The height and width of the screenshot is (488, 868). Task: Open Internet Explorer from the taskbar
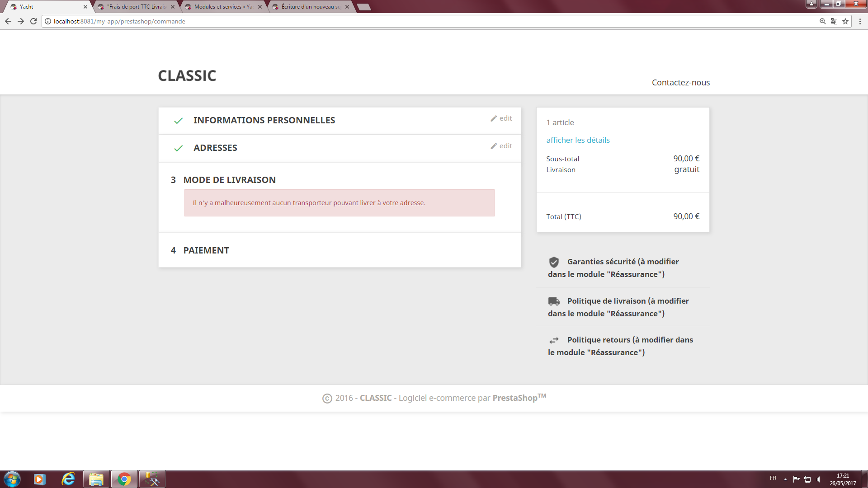tap(68, 479)
